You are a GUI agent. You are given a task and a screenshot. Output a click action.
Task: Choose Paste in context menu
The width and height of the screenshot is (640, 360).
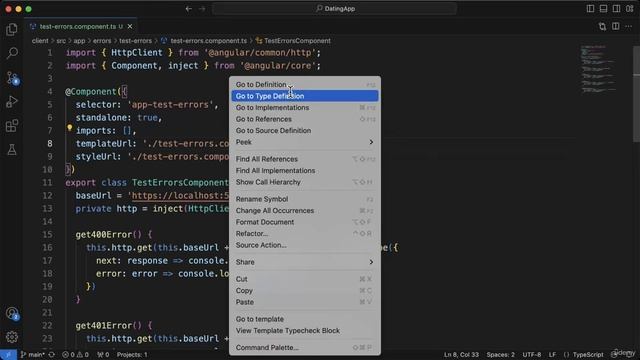click(305, 302)
